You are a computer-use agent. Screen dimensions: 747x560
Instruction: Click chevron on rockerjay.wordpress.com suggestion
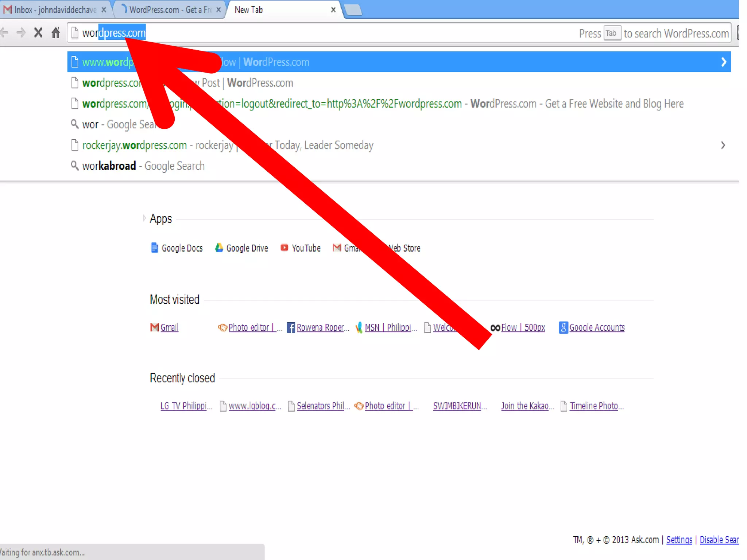click(723, 145)
